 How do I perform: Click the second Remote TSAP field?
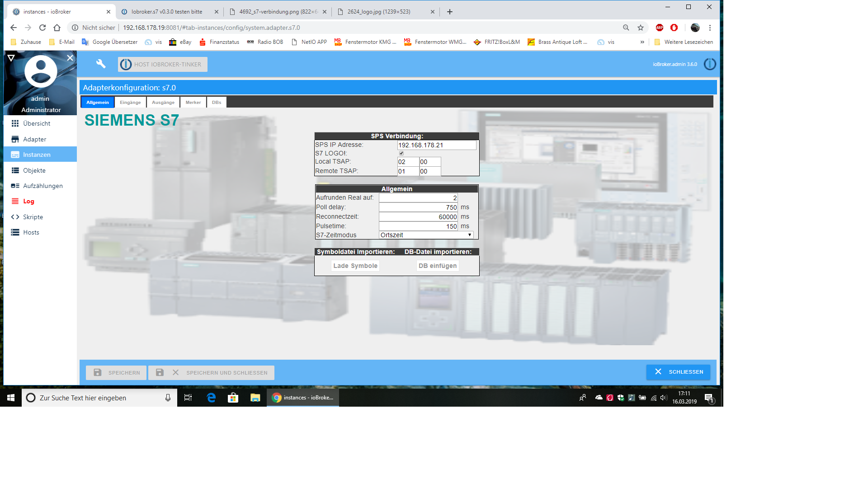(430, 171)
